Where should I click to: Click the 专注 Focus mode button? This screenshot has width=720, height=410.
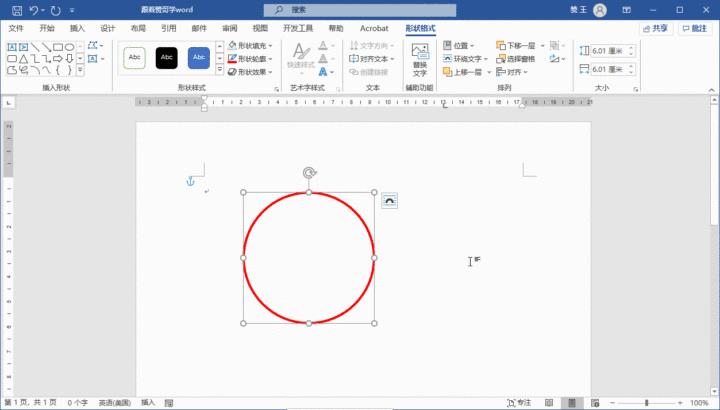tap(519, 403)
